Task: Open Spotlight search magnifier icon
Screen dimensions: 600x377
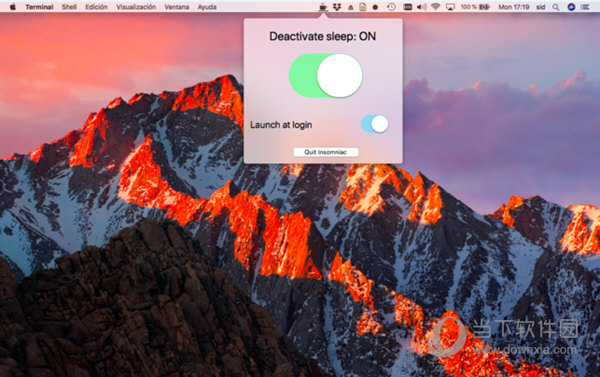Action: pyautogui.click(x=556, y=7)
